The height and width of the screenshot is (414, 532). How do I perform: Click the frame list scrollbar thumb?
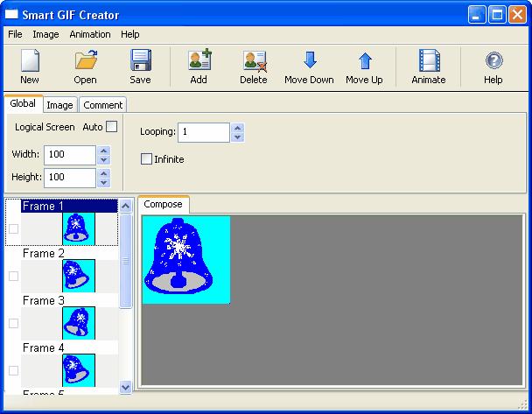125,261
